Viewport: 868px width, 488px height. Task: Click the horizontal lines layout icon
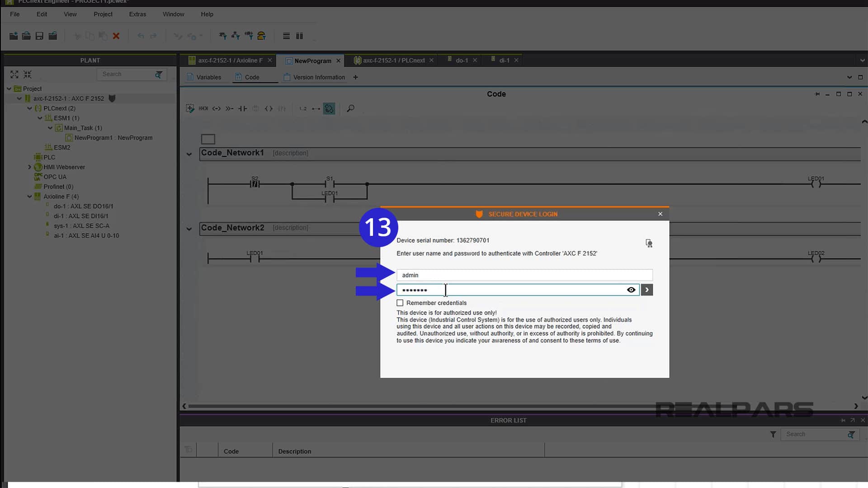click(x=286, y=36)
